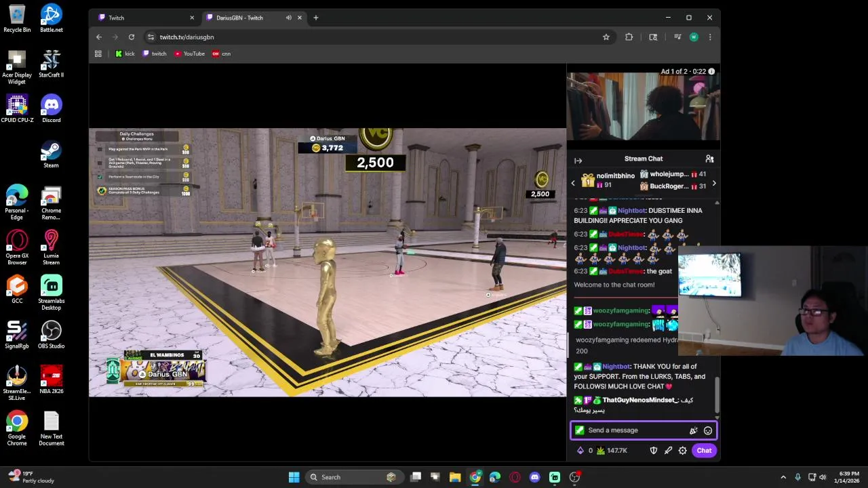Open Lumia Stream desktop shortcut
The width and height of the screenshot is (868, 488).
point(52,248)
